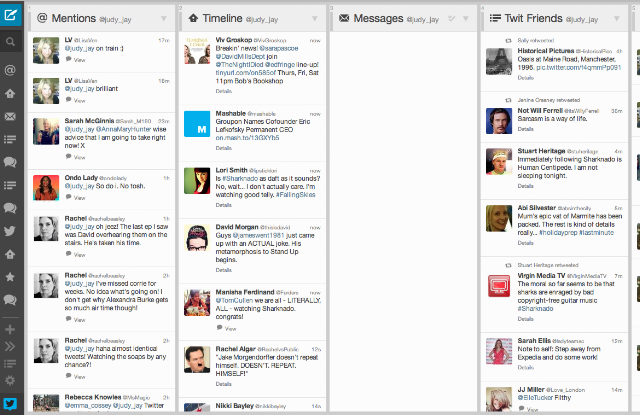The height and width of the screenshot is (415, 640).
Task: Click the Historical Pictures Eiffel Tower avatar
Action: [x=499, y=61]
